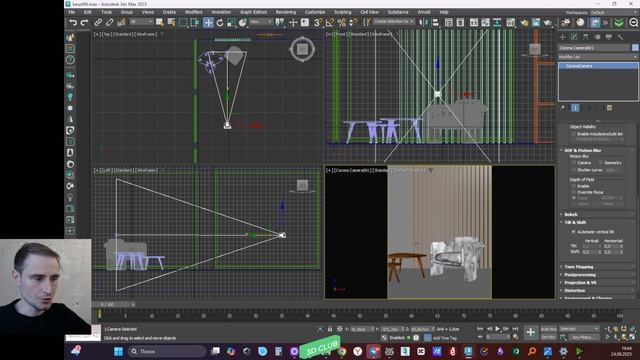The image size is (640, 360).
Task: Open the Edit menu
Action: click(87, 12)
